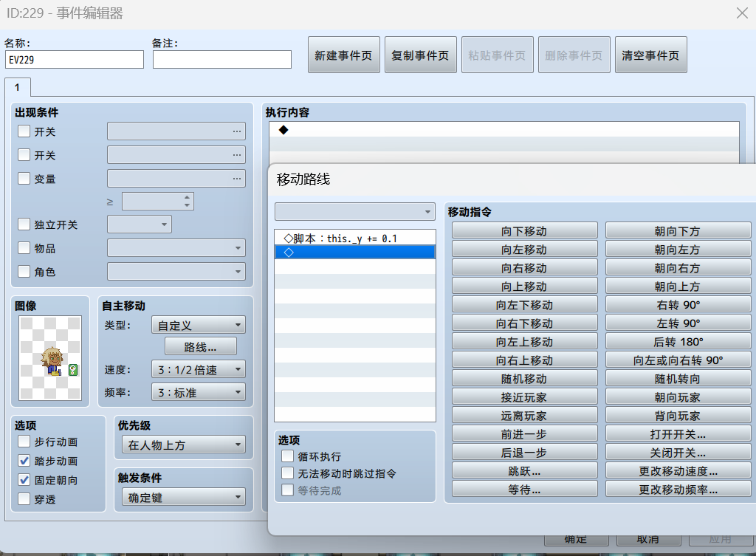Add the 朝向玩家 command
Image resolution: width=756 pixels, height=556 pixels.
click(x=678, y=397)
